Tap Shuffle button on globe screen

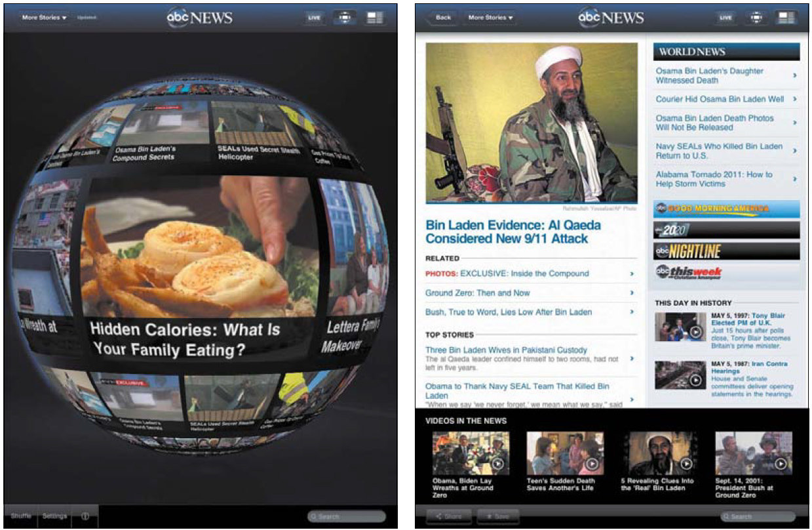21,516
